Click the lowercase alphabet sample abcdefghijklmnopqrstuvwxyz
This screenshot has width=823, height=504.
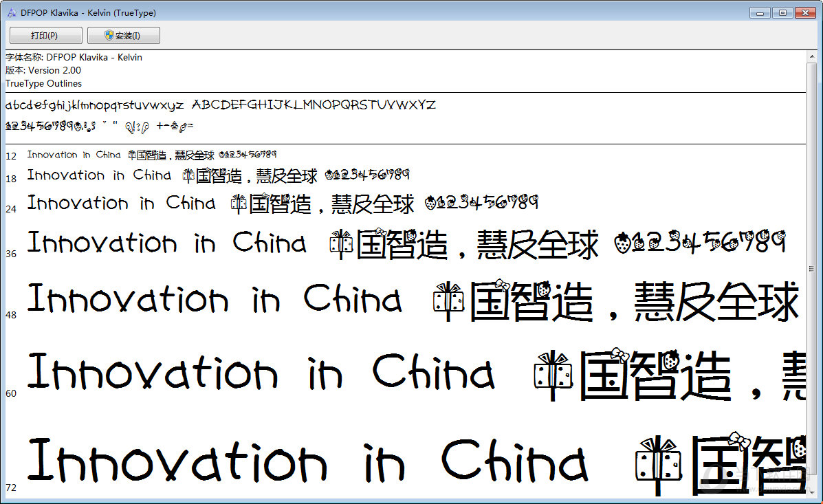point(94,105)
